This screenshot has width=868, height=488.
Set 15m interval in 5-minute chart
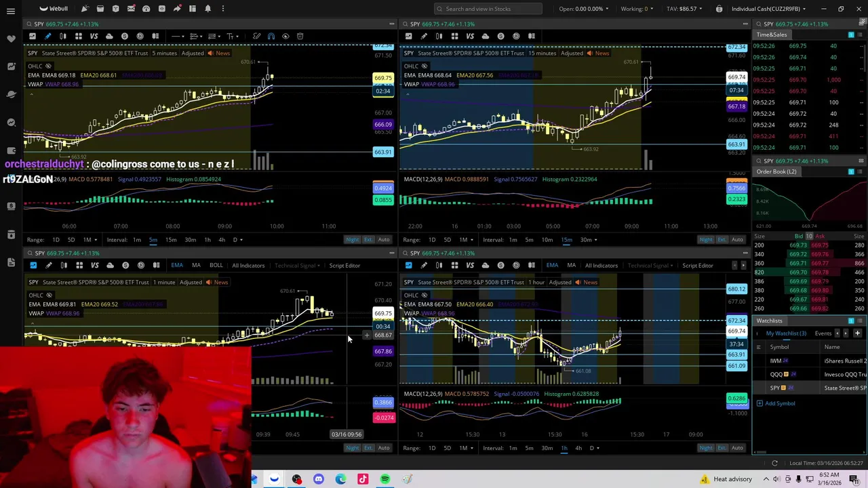click(x=171, y=239)
